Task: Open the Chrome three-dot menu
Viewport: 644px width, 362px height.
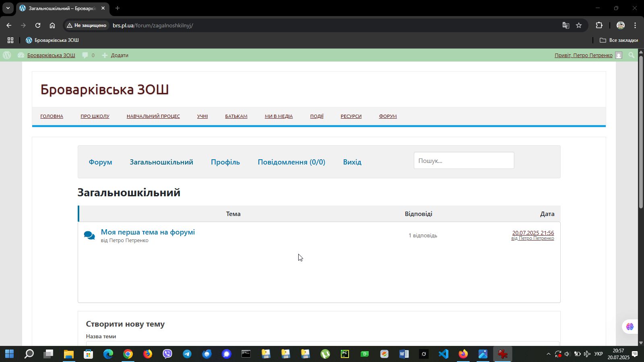Action: click(x=635, y=25)
